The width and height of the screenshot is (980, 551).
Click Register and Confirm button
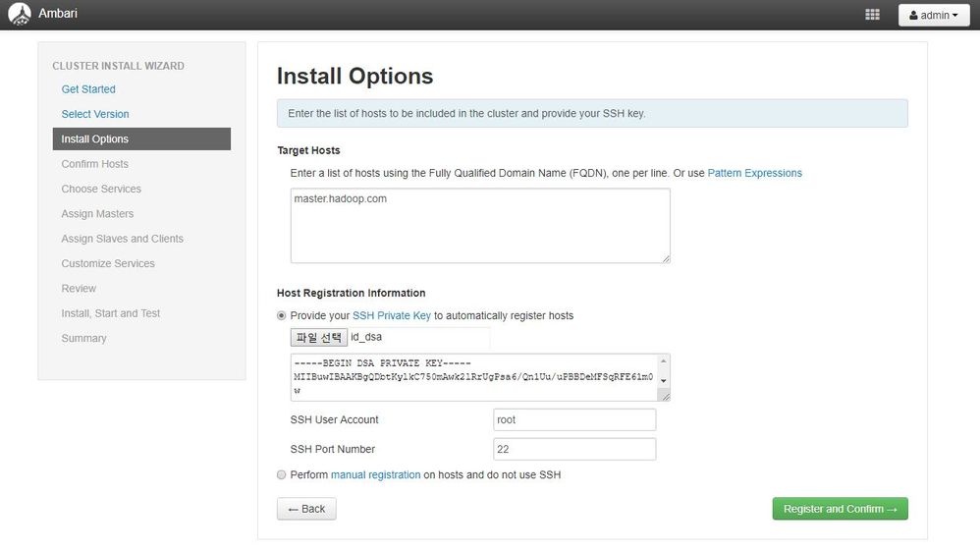[x=840, y=509]
